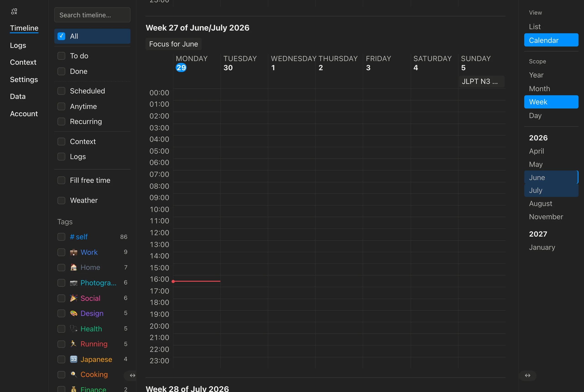Go to the Context page in navigation
Image resolution: width=584 pixels, height=392 pixels.
click(x=23, y=62)
